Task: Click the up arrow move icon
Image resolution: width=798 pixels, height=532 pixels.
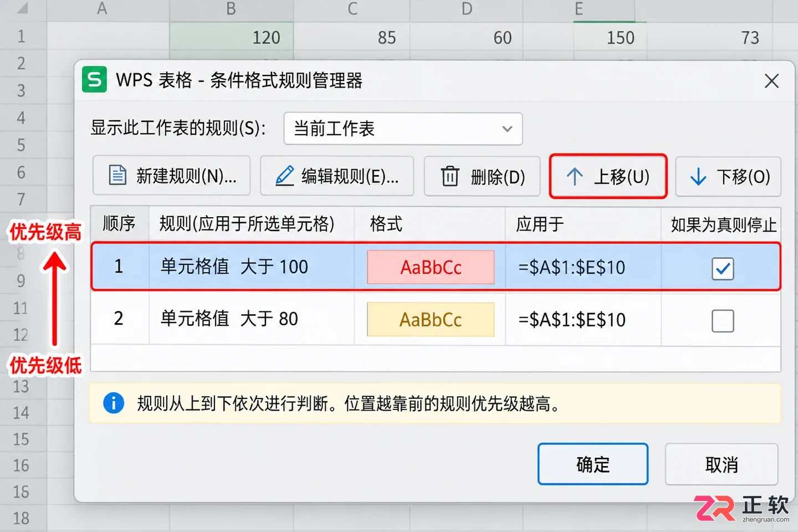Action: (x=575, y=177)
